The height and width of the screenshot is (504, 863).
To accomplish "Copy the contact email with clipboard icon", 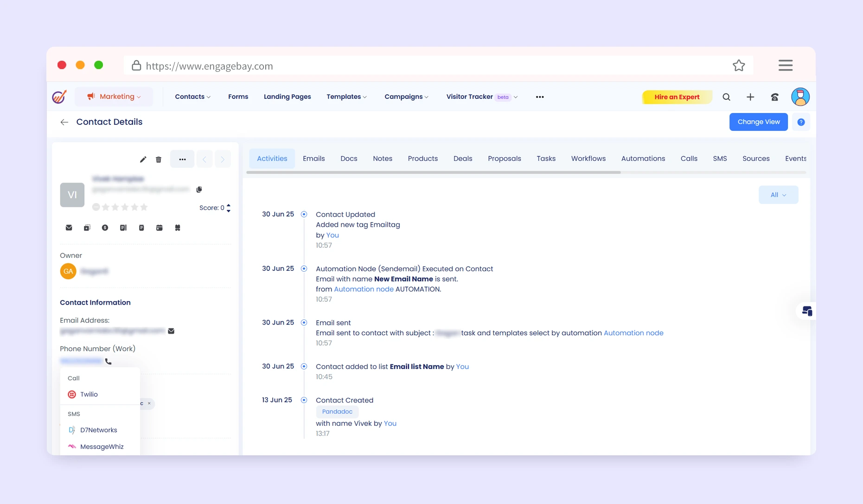I will click(x=199, y=189).
